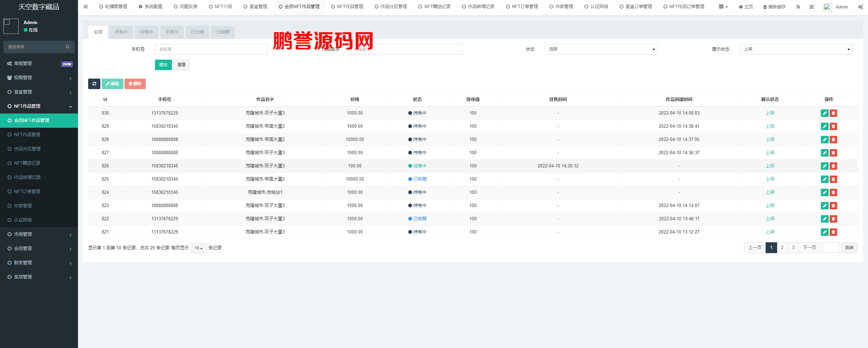Edit row 829 with the pencil icon
Screen dimensions: 868x348
tap(825, 126)
